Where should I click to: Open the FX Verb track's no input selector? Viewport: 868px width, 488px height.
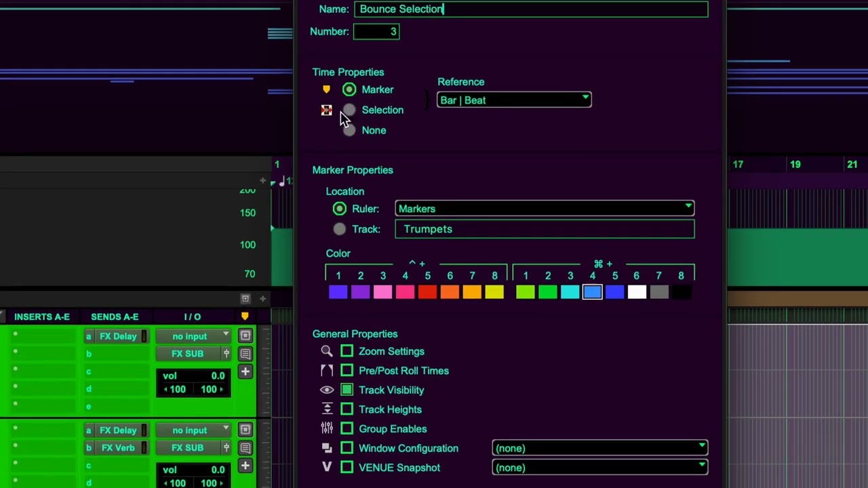[x=193, y=430]
